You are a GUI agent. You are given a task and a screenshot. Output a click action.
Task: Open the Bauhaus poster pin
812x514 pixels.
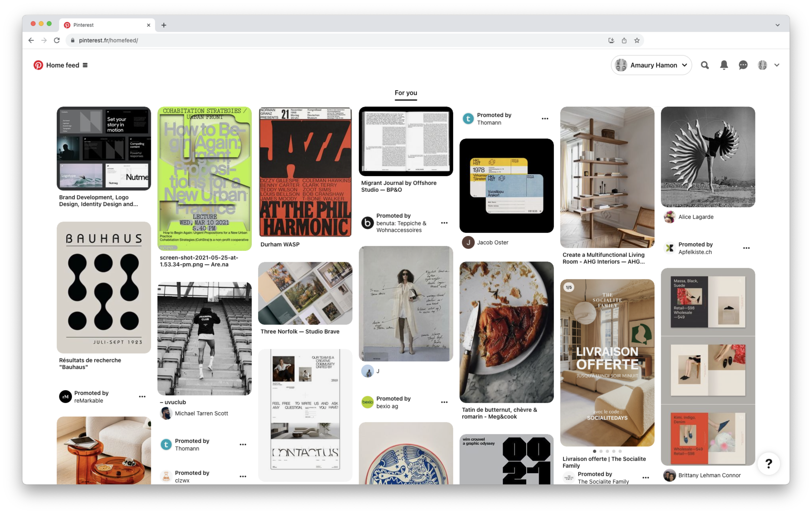click(103, 287)
